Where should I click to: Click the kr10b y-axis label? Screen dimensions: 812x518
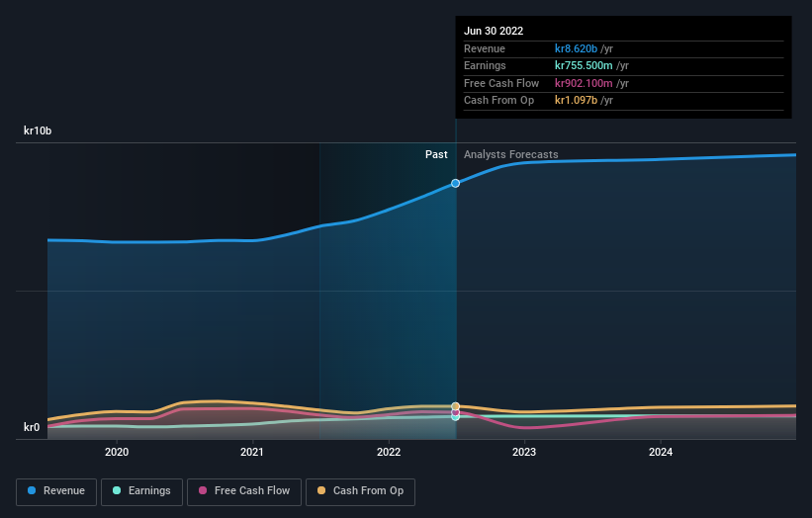38,130
